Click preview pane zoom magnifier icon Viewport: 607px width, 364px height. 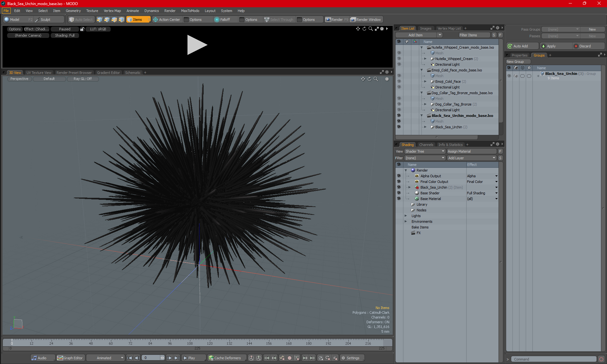371,29
